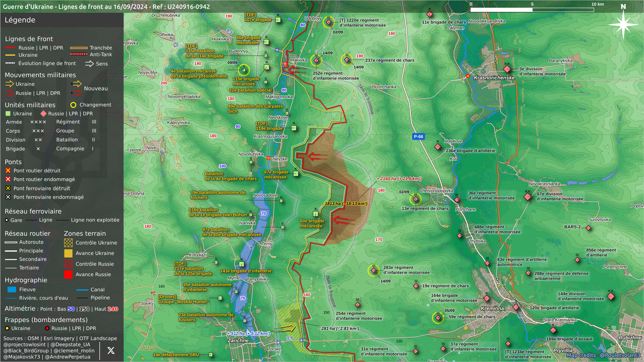Click the X (Twitter) logo icon
The width and height of the screenshot is (644, 362).
tap(111, 351)
